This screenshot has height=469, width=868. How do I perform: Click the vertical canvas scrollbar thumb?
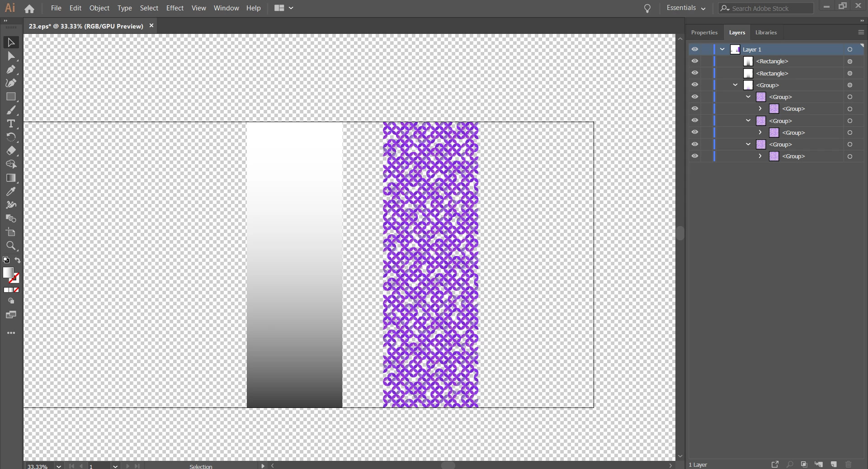pos(680,233)
